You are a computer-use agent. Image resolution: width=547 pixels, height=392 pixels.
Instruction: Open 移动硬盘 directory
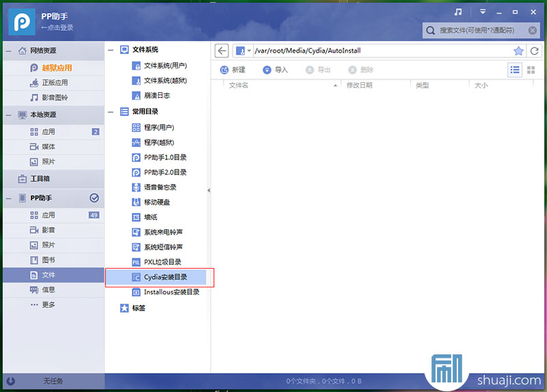pos(151,202)
